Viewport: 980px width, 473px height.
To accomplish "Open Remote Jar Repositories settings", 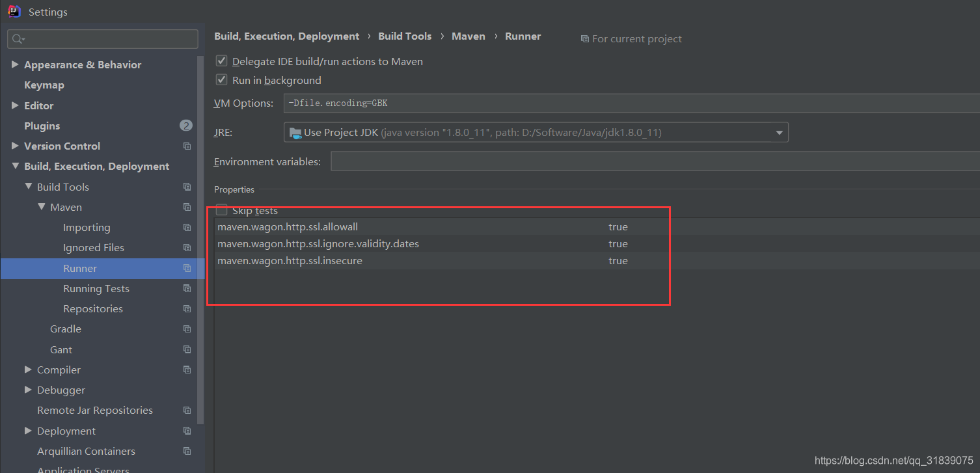I will click(95, 411).
